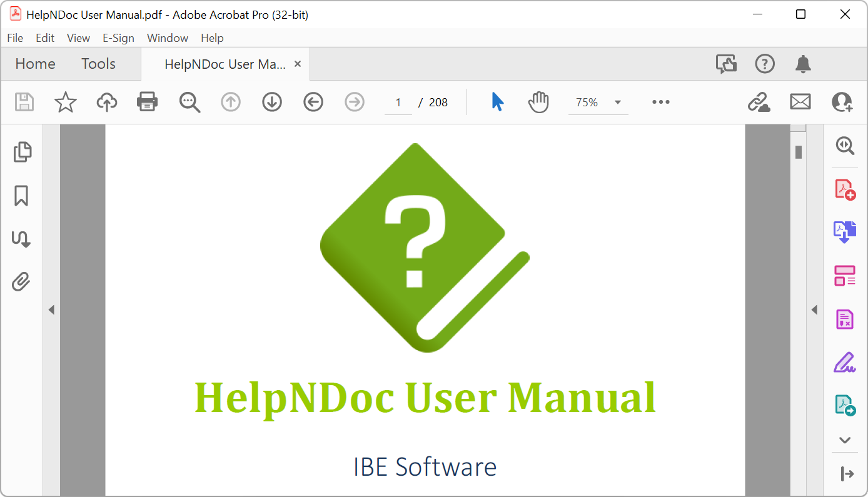Launch Fill & Sign pen tool
This screenshot has width=868, height=497.
tap(845, 362)
